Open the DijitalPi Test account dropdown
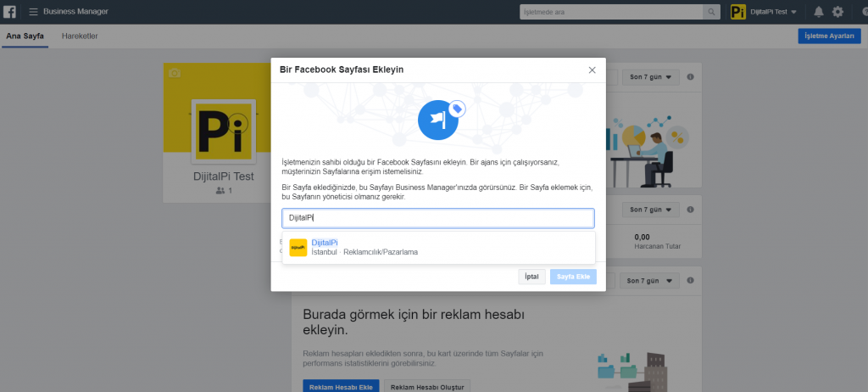 [x=773, y=12]
